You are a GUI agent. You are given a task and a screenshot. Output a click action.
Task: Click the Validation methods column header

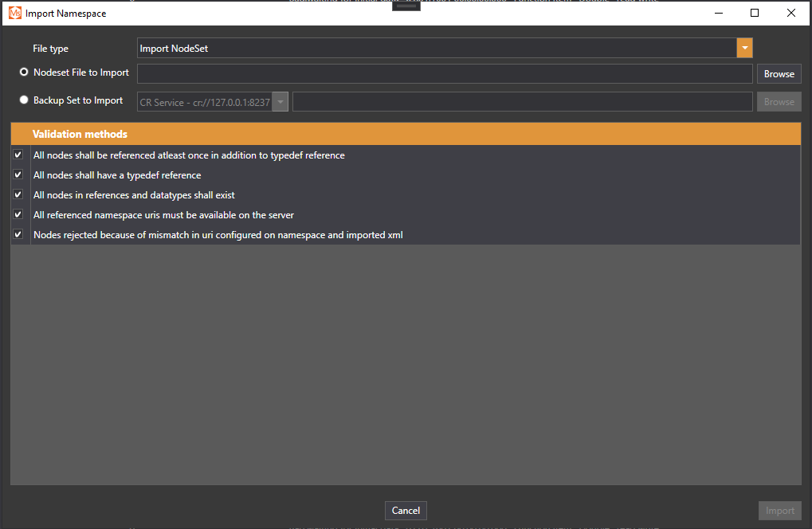(x=80, y=134)
